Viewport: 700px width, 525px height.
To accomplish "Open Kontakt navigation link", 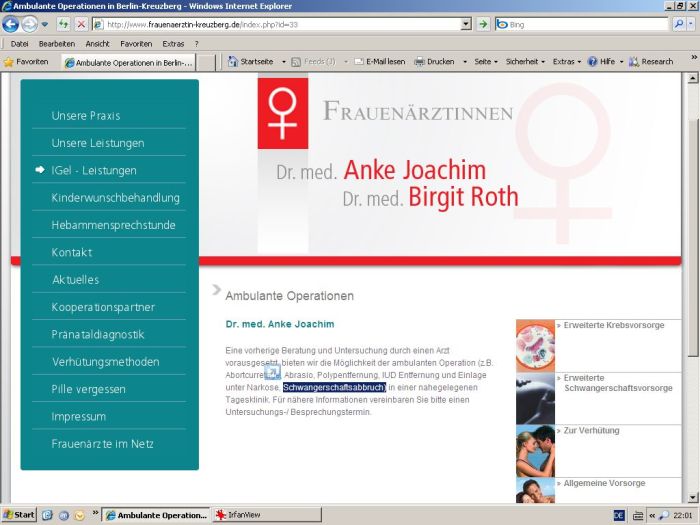I will [72, 252].
